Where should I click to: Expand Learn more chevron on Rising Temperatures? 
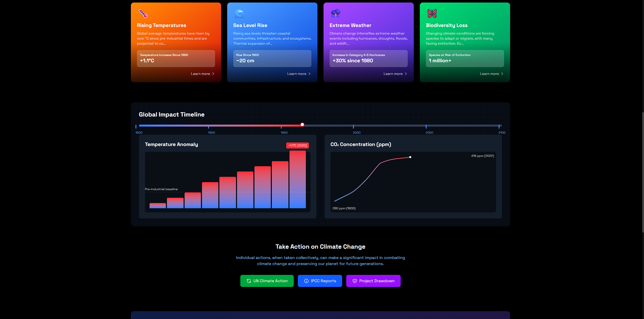point(213,74)
